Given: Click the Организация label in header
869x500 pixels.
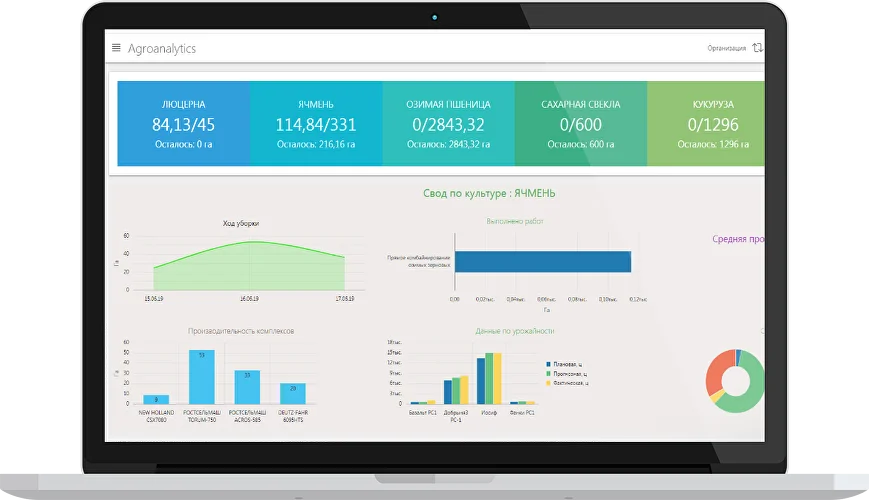Looking at the screenshot, I should (x=726, y=48).
